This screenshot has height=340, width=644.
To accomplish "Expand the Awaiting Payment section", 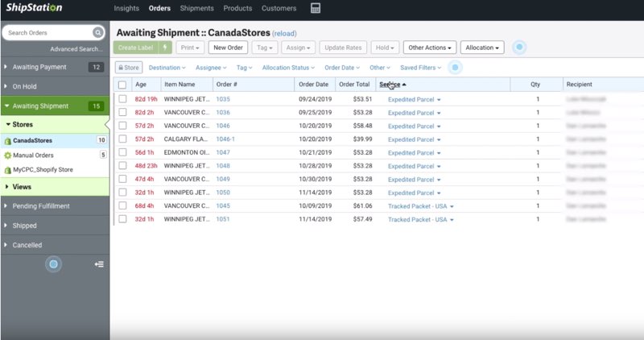I will tap(55, 67).
